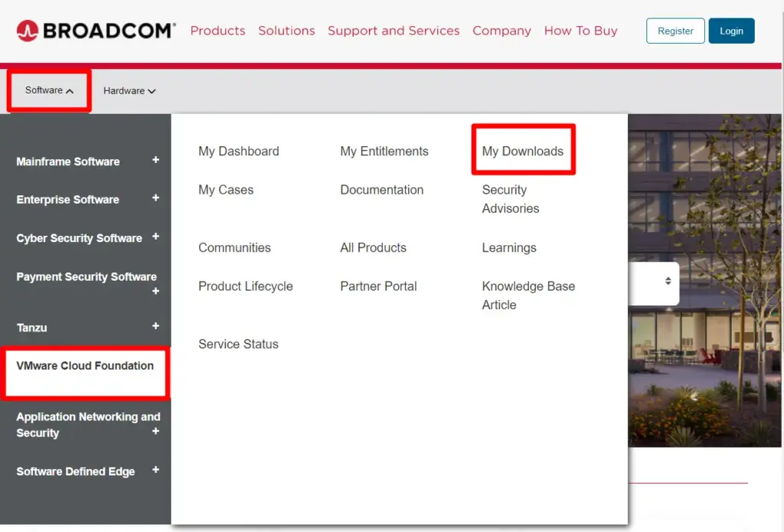Expand Application Networking and Security plus
This screenshot has height=532, width=784.
coord(155,431)
